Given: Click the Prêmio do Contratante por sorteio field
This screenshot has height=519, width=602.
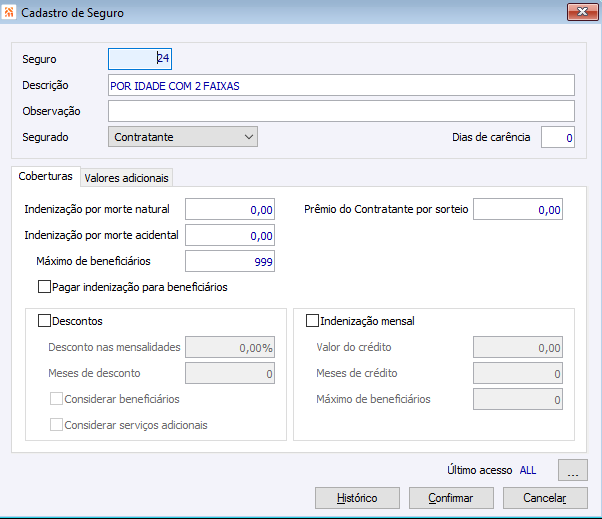Looking at the screenshot, I should click(518, 209).
